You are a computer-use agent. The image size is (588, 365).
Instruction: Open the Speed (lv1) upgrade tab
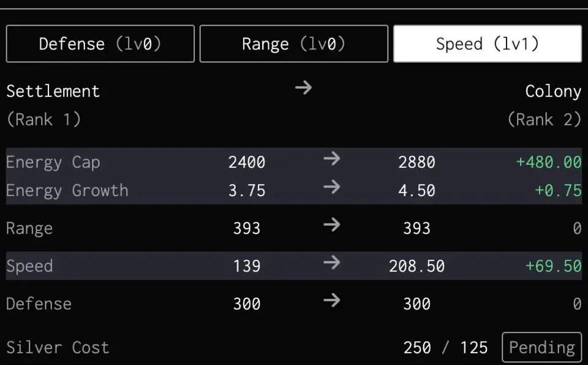pyautogui.click(x=487, y=44)
